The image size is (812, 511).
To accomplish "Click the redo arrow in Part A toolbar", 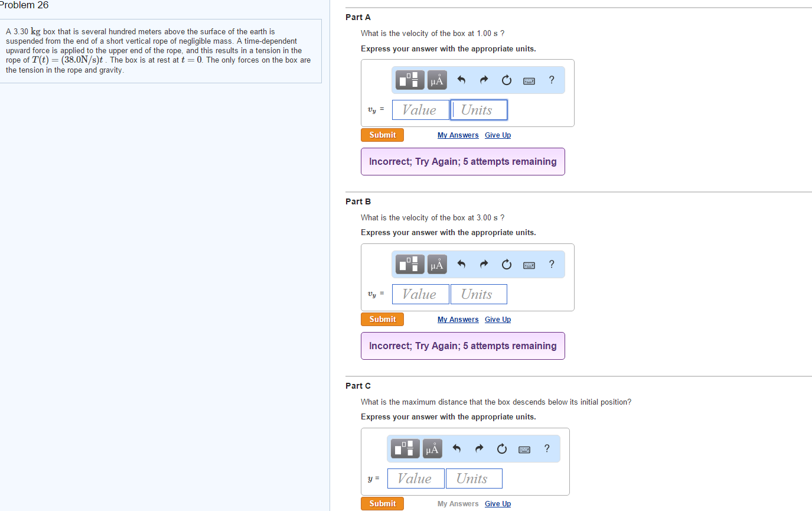I will (484, 80).
